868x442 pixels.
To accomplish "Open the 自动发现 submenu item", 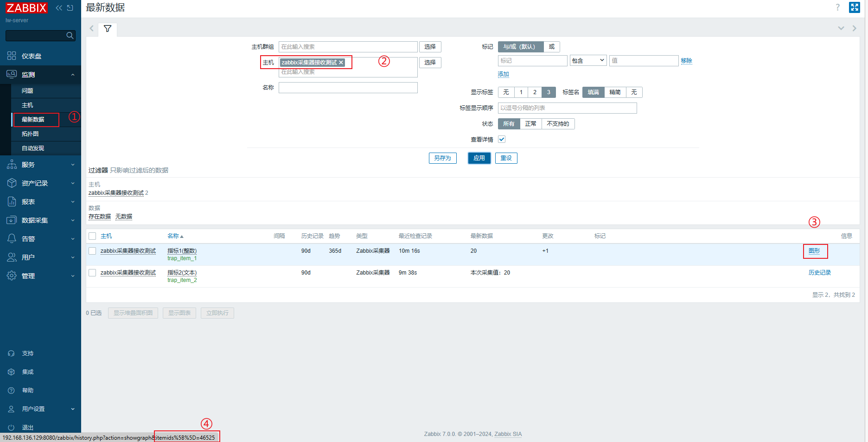I will (33, 148).
